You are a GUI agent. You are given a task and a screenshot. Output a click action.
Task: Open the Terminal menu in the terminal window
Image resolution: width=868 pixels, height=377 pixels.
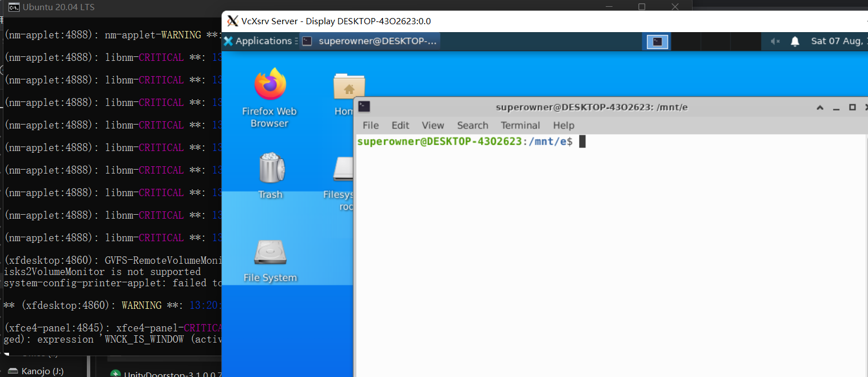pyautogui.click(x=520, y=125)
